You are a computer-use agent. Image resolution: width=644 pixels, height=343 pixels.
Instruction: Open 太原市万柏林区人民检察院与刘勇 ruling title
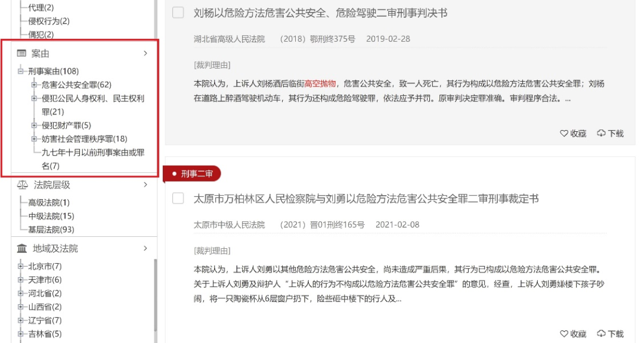pos(366,199)
